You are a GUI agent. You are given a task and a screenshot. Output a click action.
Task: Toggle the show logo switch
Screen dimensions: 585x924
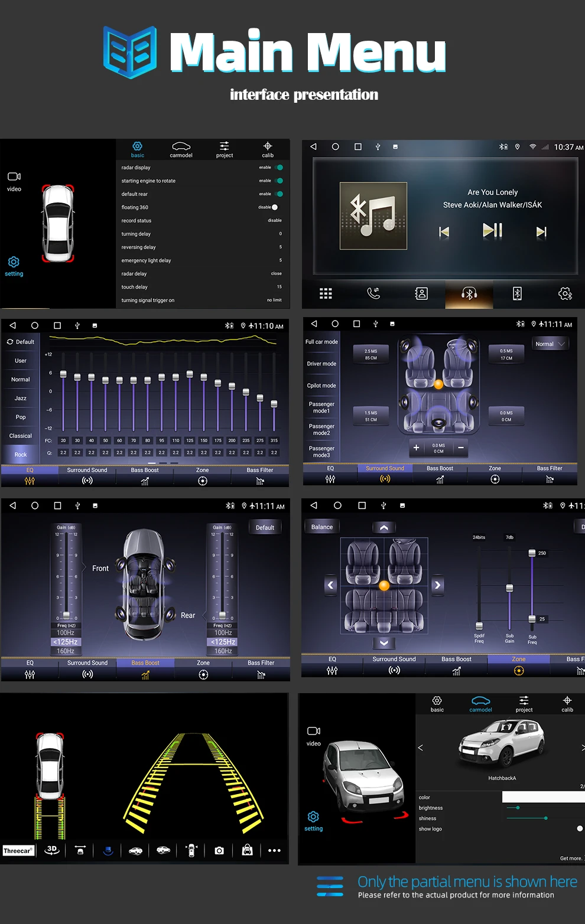(580, 829)
